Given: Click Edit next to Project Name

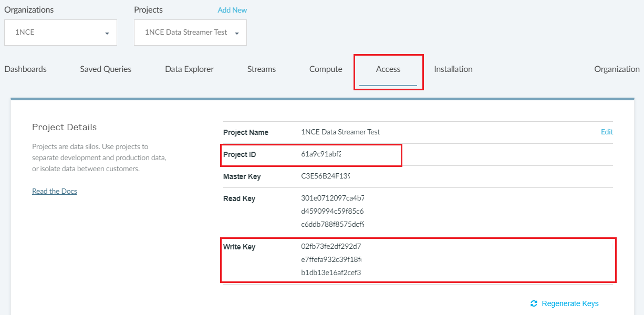Looking at the screenshot, I should 607,132.
